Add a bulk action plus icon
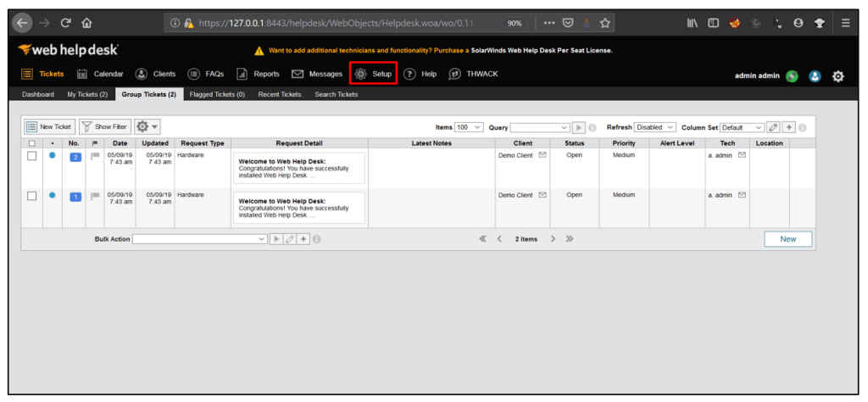 tap(303, 239)
